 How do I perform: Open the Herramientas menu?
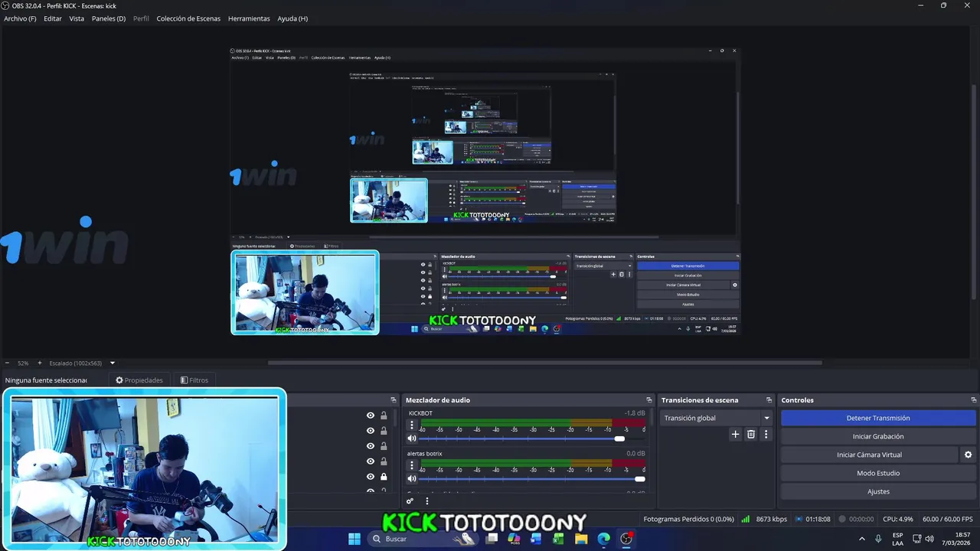pyautogui.click(x=249, y=18)
